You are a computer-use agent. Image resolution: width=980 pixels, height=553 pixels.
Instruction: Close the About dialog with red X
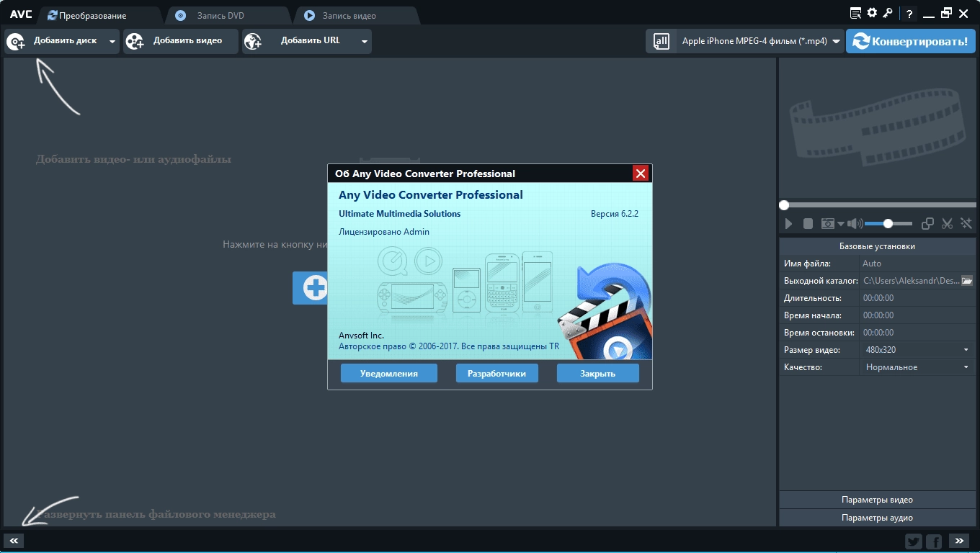[641, 173]
